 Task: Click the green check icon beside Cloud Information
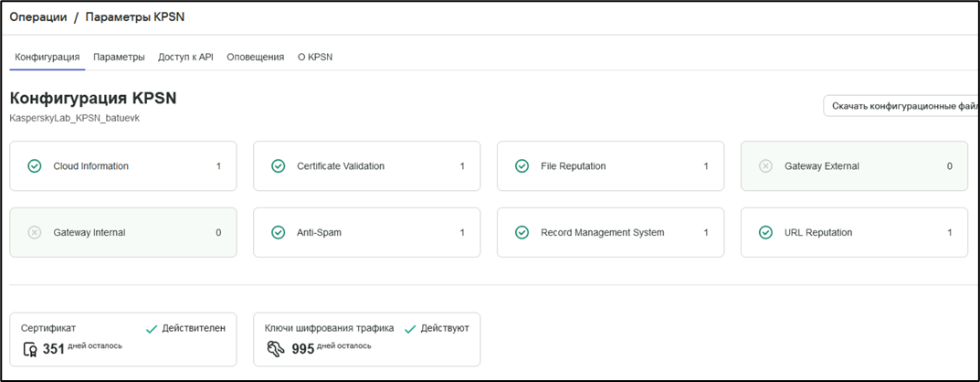tap(35, 166)
